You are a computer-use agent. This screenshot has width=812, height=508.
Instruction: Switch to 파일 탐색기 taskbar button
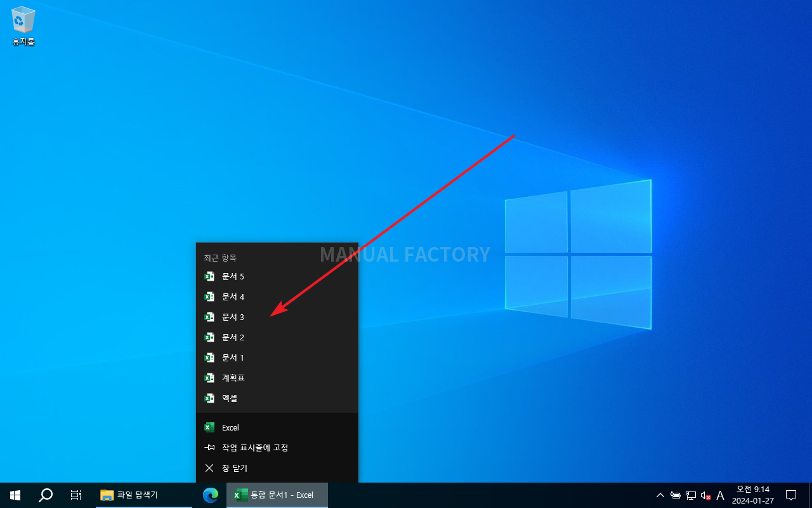145,495
